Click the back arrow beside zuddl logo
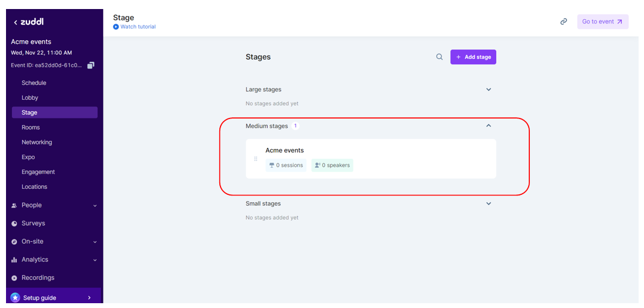Image resolution: width=644 pixels, height=308 pixels. pyautogui.click(x=16, y=22)
